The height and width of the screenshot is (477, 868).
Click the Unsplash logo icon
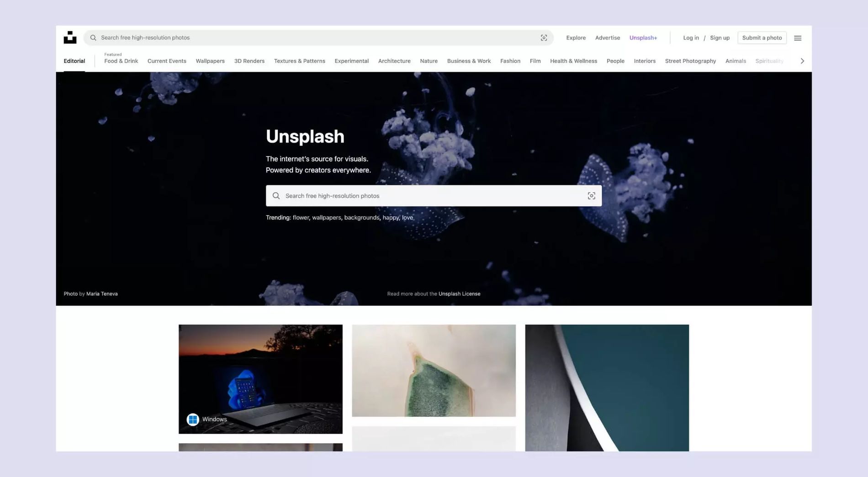click(70, 37)
